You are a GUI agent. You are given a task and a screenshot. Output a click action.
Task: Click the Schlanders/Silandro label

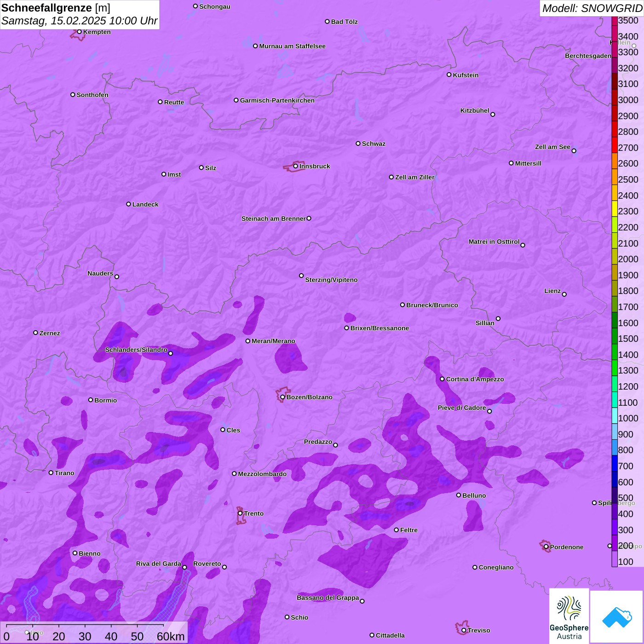(136, 350)
